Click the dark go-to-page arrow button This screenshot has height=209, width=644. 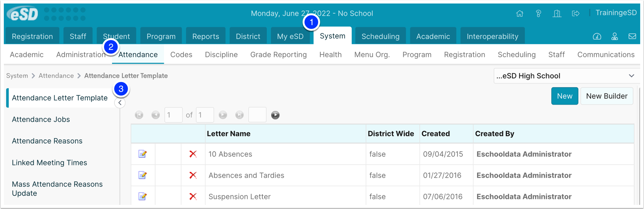[276, 115]
